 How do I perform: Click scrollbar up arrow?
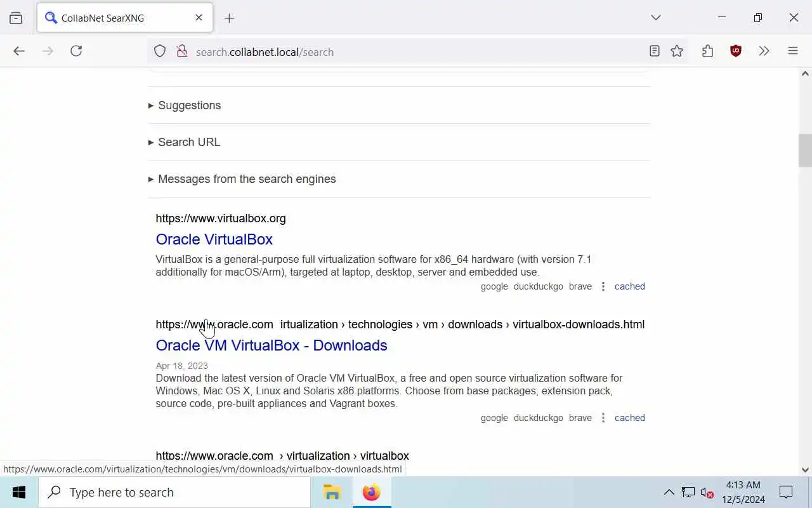tap(805, 74)
